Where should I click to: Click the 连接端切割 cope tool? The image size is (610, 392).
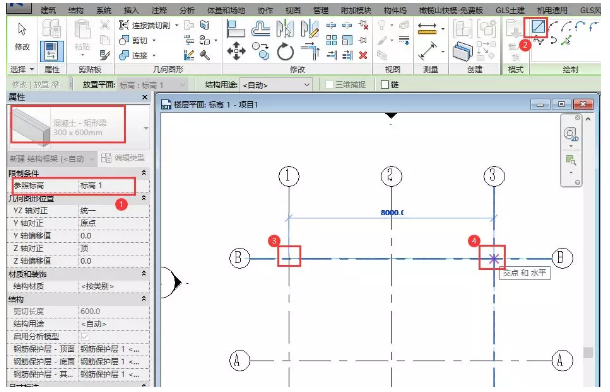(x=145, y=26)
